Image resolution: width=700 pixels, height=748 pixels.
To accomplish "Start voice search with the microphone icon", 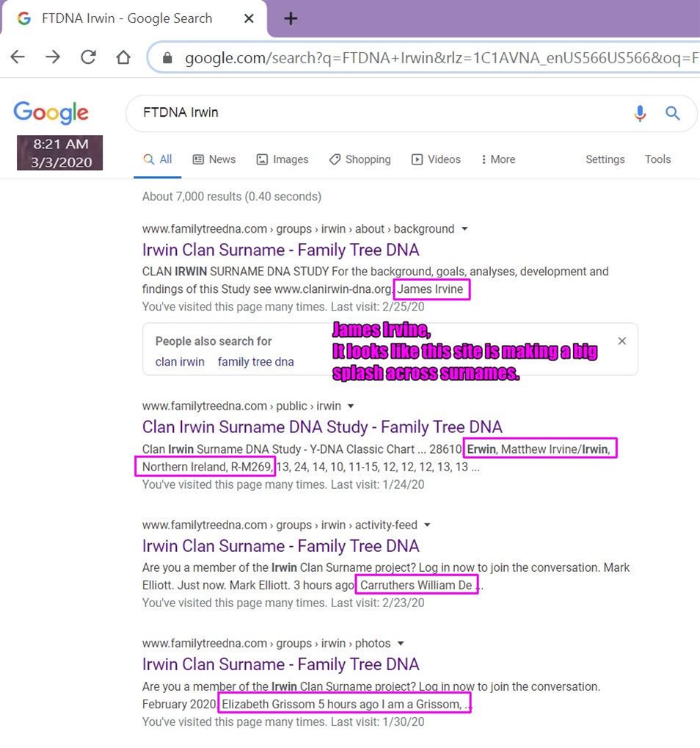I will point(640,114).
